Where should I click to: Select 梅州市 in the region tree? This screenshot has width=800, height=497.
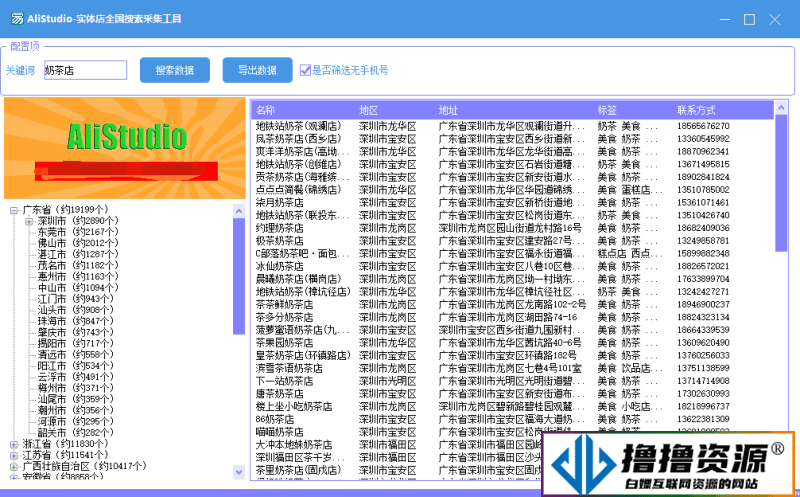76,388
